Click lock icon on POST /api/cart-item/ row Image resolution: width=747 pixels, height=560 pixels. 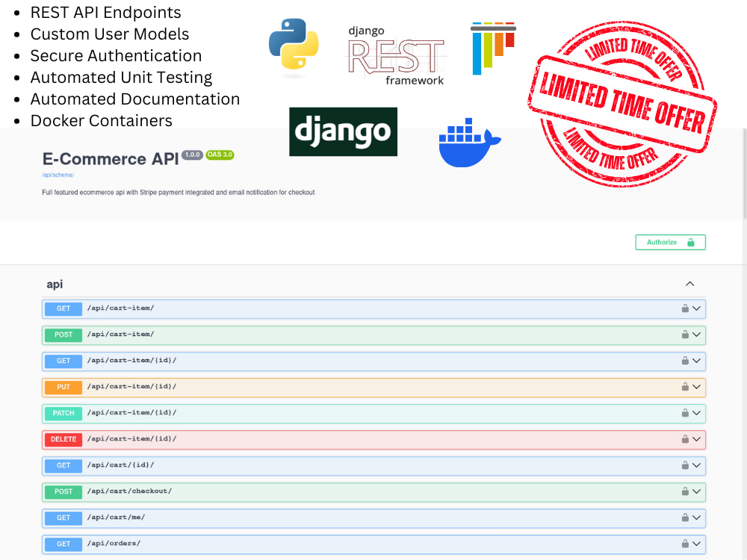(x=684, y=335)
